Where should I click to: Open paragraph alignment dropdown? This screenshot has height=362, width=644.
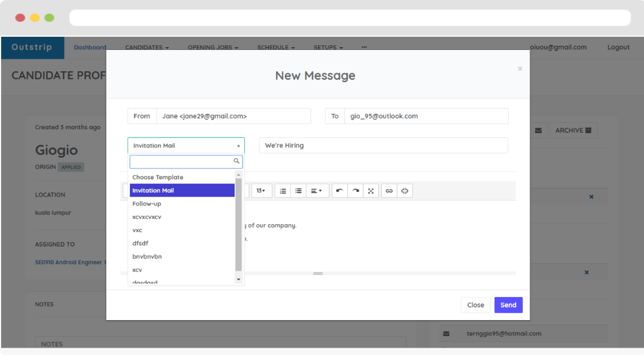pyautogui.click(x=316, y=191)
